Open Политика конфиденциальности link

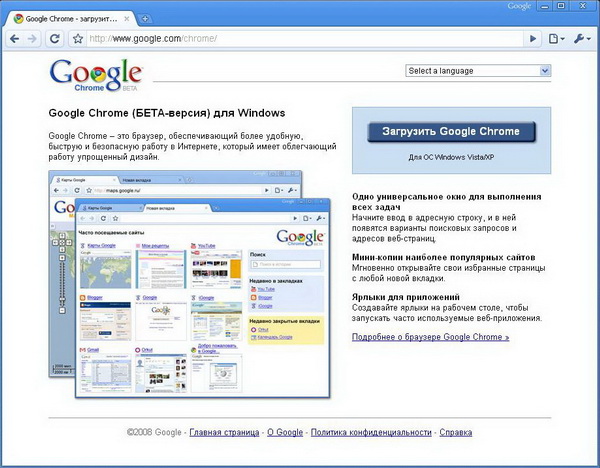(x=371, y=432)
